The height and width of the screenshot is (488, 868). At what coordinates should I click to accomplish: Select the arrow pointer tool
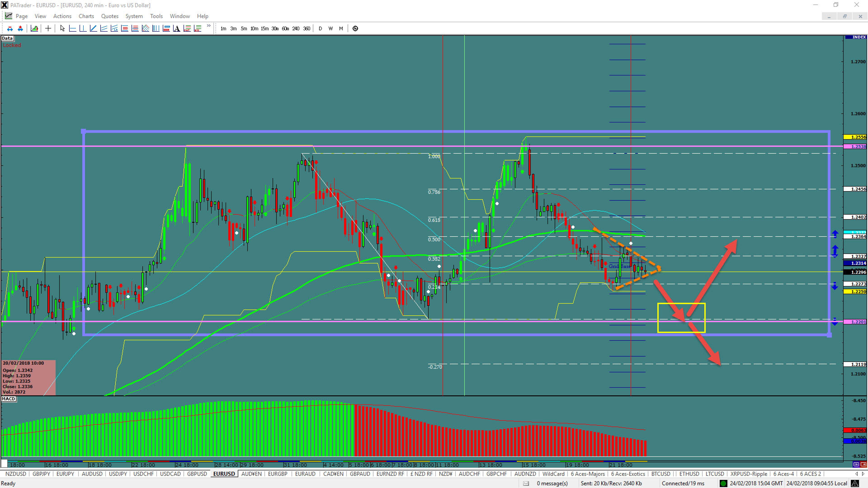pos(62,29)
